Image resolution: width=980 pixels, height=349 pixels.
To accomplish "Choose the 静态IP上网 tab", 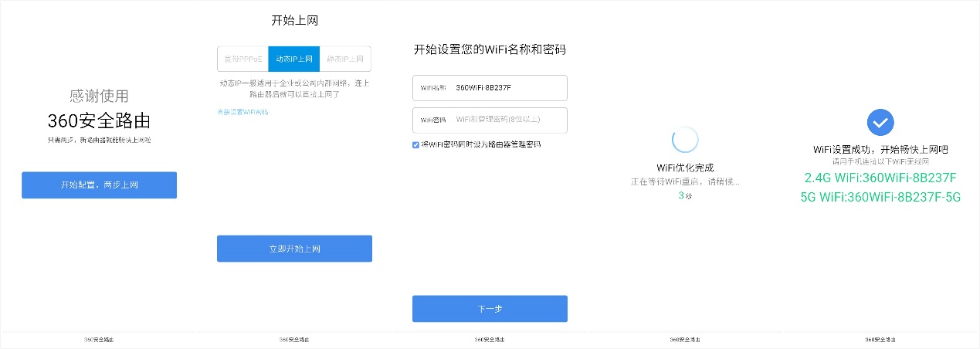I will tap(345, 59).
